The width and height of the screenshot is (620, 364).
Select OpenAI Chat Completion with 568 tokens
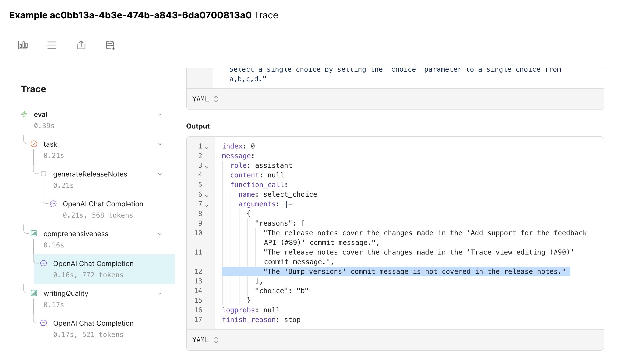pyautogui.click(x=103, y=204)
